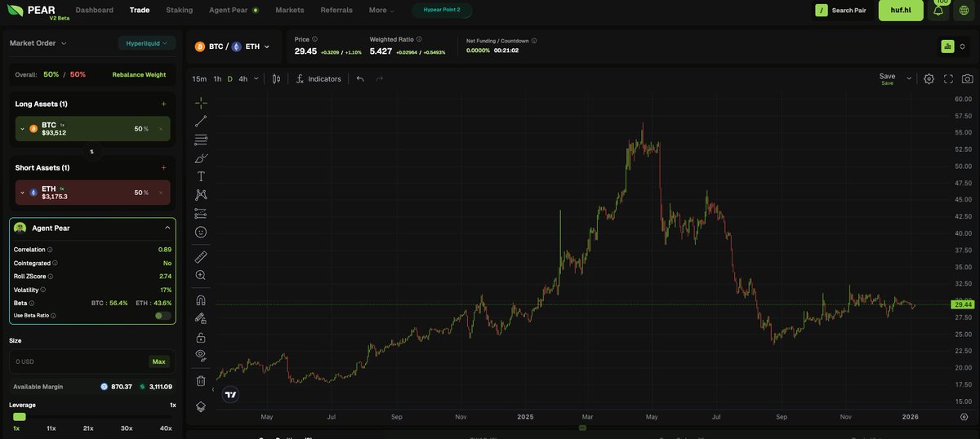Open the Agent Pear tab
980x439 pixels.
point(234,11)
